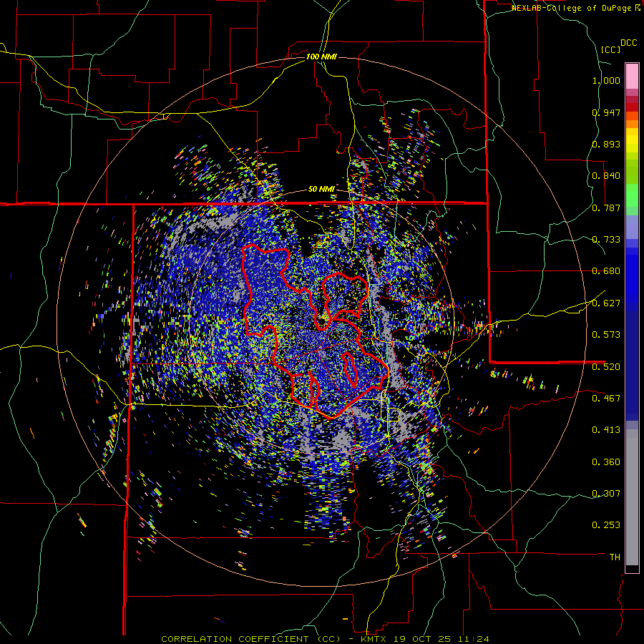Viewport: 644px width, 644px height.
Task: Click the 19 OCT 25 11:24 timestamp
Action: click(441, 639)
